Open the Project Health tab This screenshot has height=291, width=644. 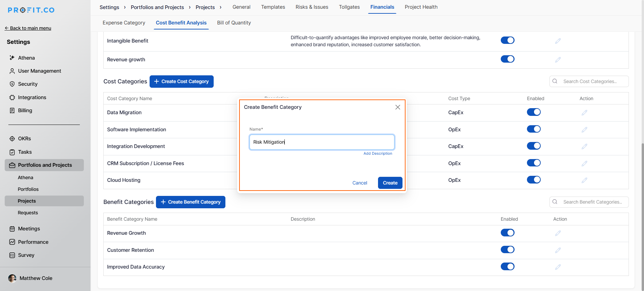[421, 7]
